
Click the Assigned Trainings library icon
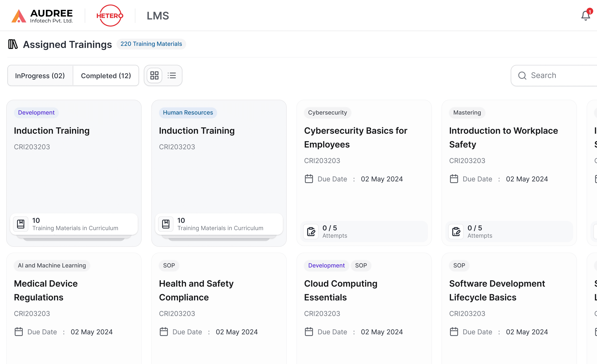point(13,44)
